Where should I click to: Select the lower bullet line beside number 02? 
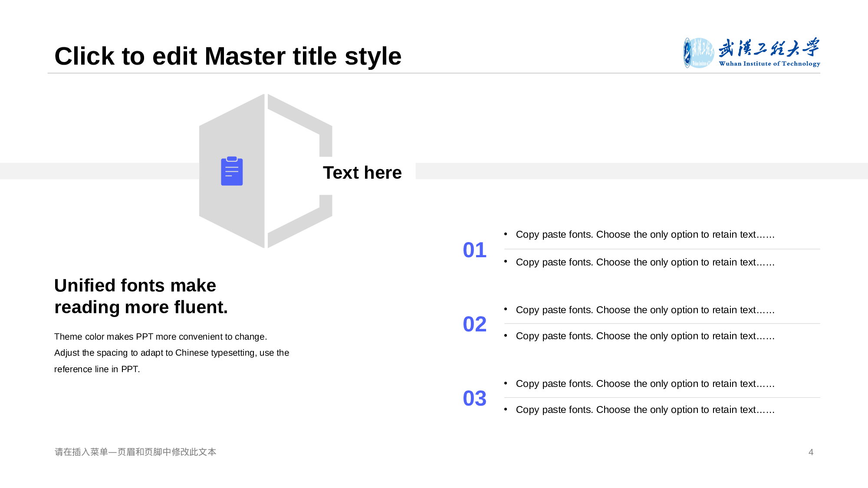pos(645,336)
